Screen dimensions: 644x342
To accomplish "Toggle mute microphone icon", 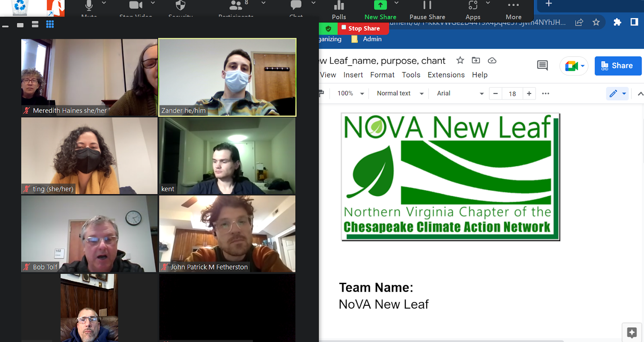I will pos(89,6).
